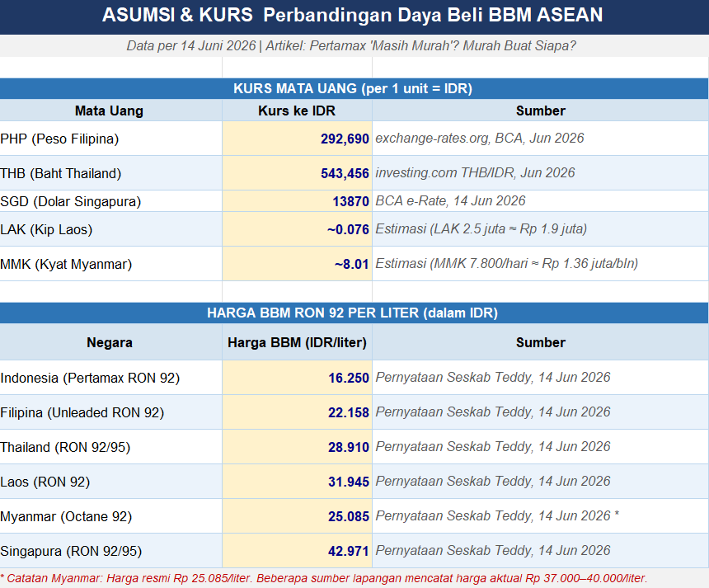
Task: Click the 'HARGA BBM RON 92 PER LITER' header
Action: click(354, 313)
